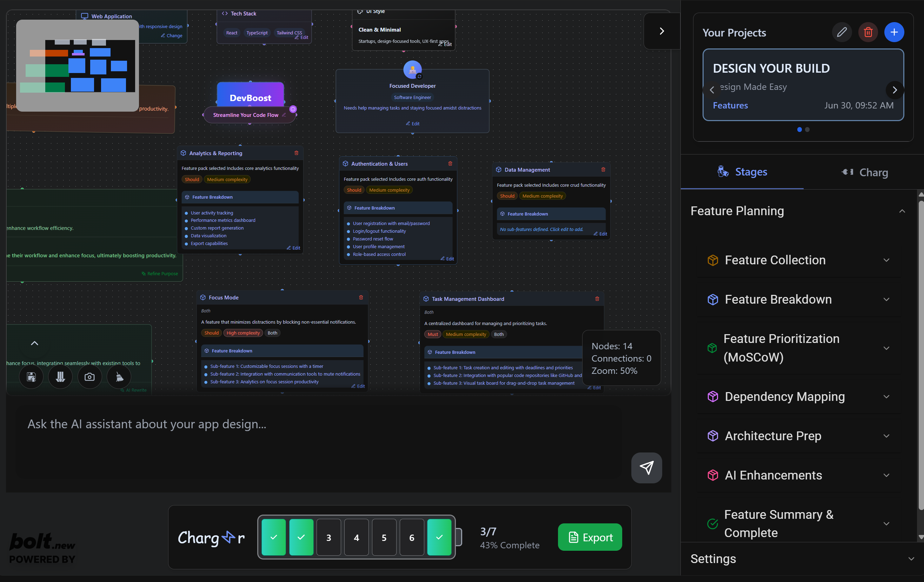Image resolution: width=924 pixels, height=582 pixels.
Task: Toggle step 5 in Charger progress
Action: tap(384, 537)
